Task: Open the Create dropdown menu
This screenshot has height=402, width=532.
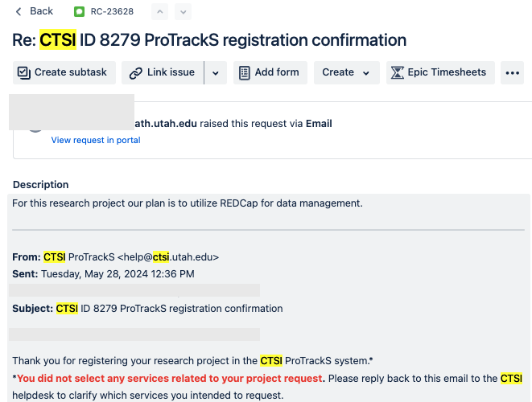Action: (x=346, y=72)
